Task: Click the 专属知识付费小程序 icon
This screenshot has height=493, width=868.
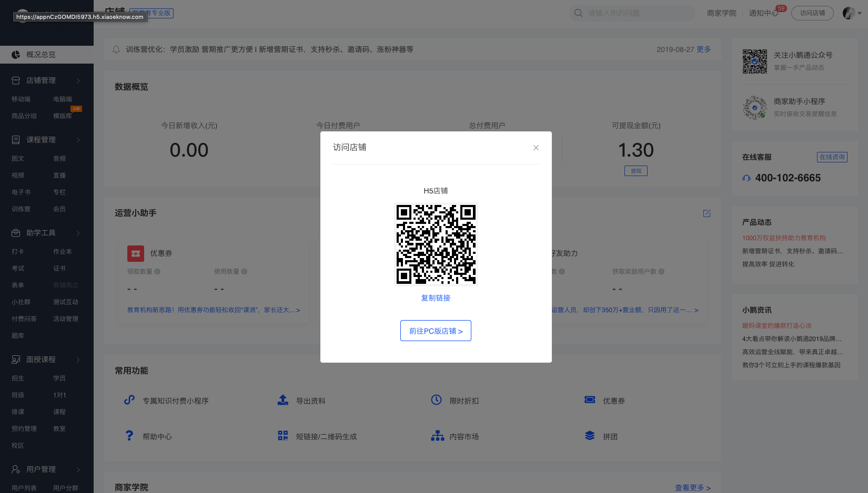Action: tap(129, 400)
